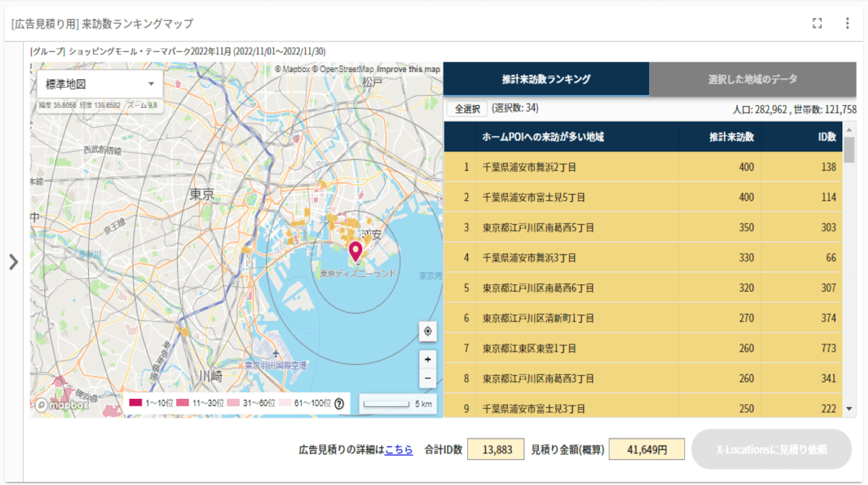The height and width of the screenshot is (485, 868).
Task: Click scrollbar down arrow of ranking table
Action: (x=850, y=409)
